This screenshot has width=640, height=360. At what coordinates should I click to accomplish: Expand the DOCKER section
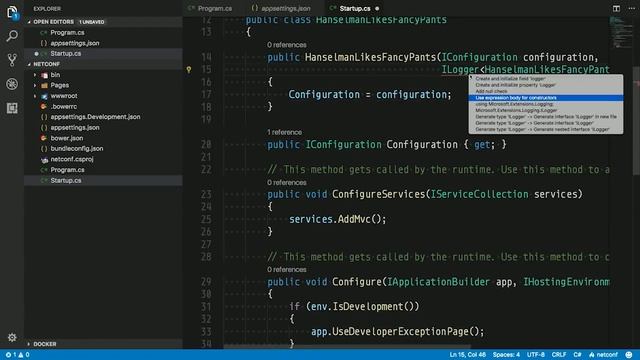pos(29,344)
